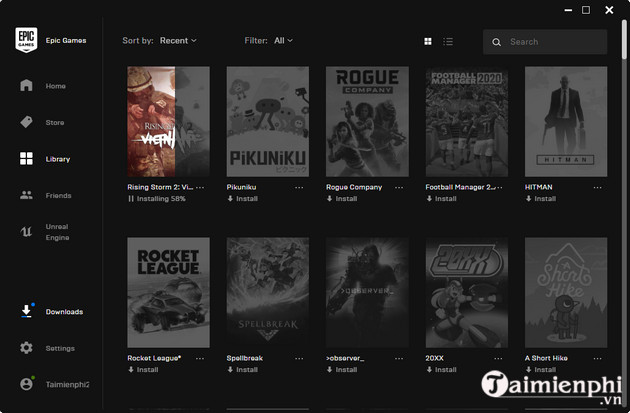Open Spellbreak cover thumbnail
Image resolution: width=630 pixels, height=413 pixels.
[268, 292]
